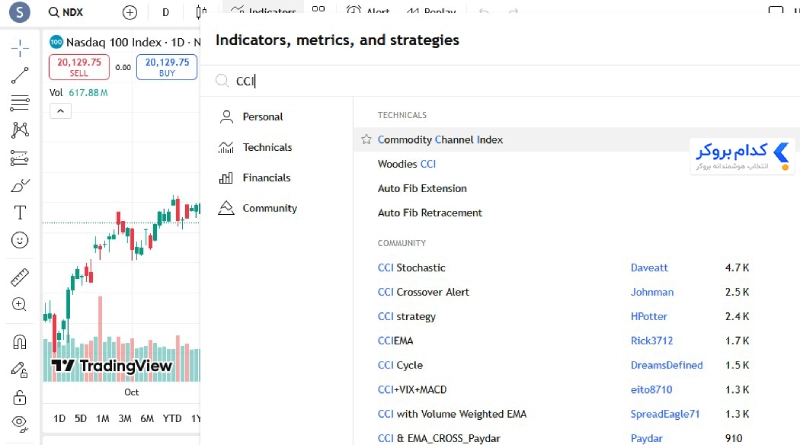Screen dimensions: 800x445
Task: Open author Johnman's profile
Action: (652, 292)
